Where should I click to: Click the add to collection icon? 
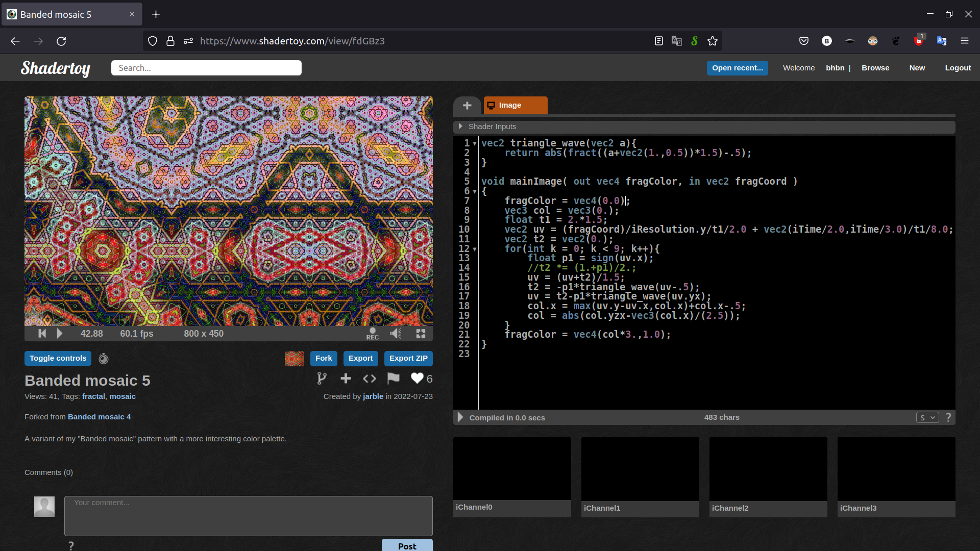[346, 378]
